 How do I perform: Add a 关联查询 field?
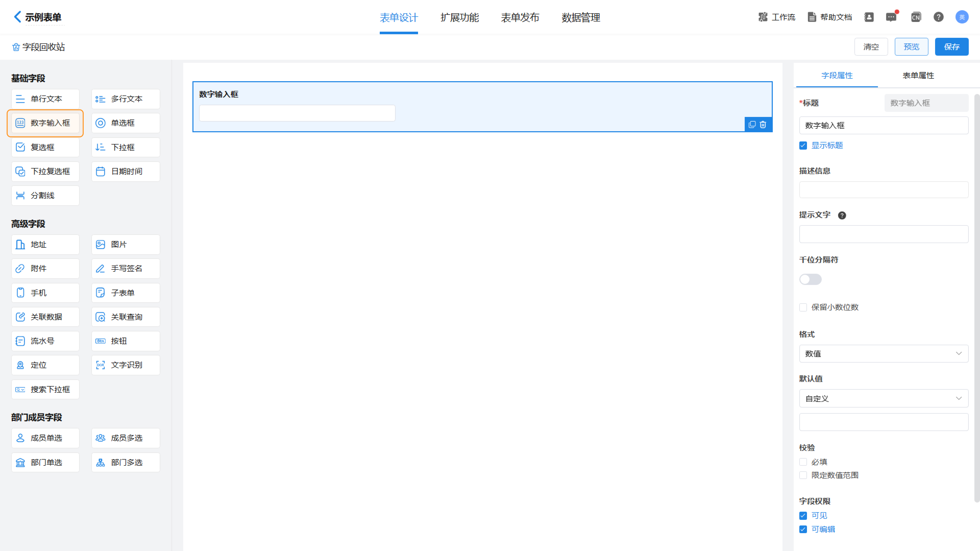(x=126, y=317)
